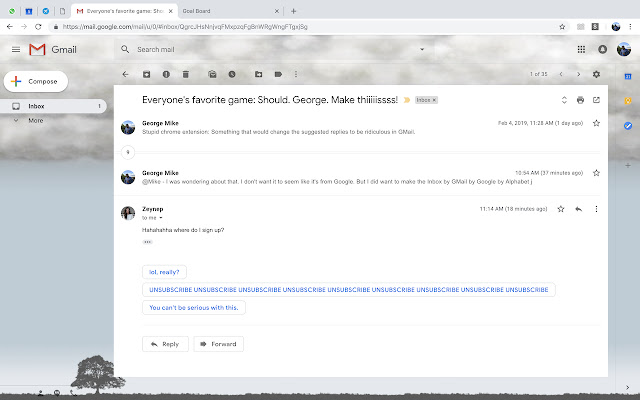The height and width of the screenshot is (400, 640).
Task: Close the Gmail browser tab
Action: coord(171,11)
